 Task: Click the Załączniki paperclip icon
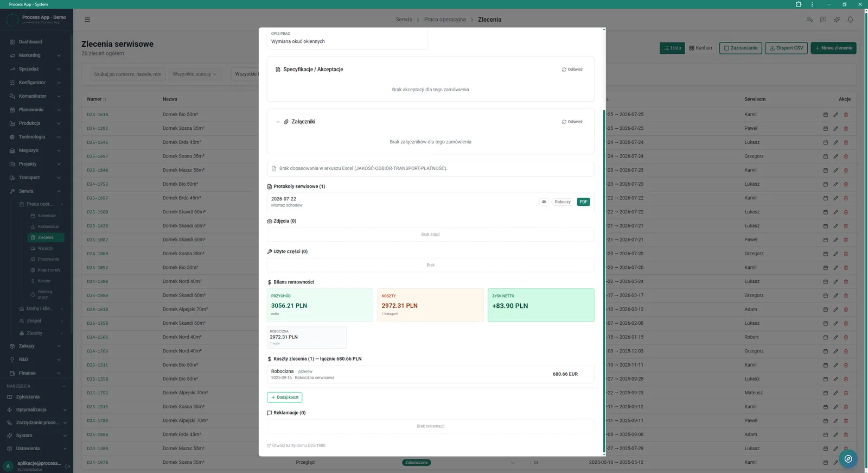click(286, 122)
